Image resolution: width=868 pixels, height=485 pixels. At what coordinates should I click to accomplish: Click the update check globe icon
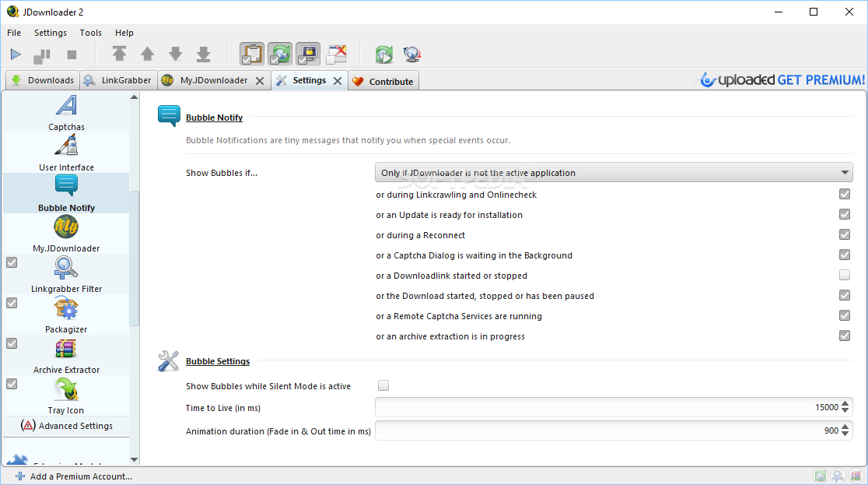click(412, 54)
